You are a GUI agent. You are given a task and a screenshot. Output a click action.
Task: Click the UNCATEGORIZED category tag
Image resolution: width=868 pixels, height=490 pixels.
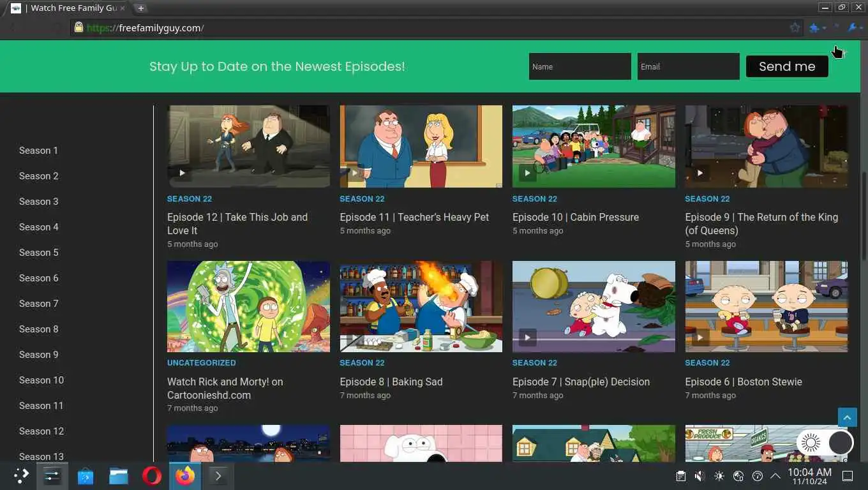point(202,362)
